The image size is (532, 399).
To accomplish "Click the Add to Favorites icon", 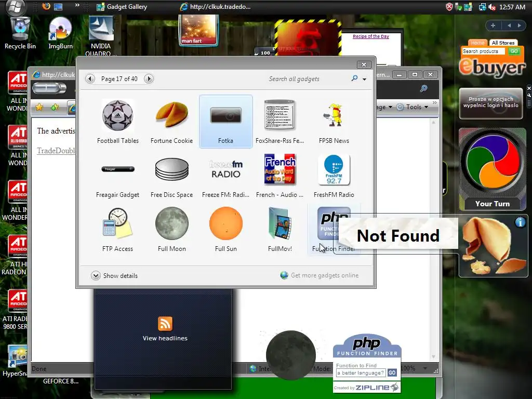I will (54, 107).
